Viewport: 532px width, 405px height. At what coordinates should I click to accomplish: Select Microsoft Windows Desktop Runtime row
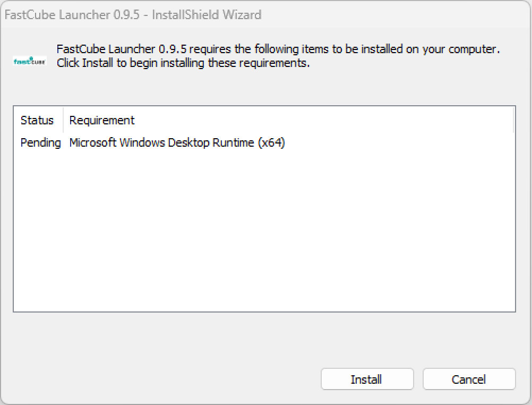177,142
